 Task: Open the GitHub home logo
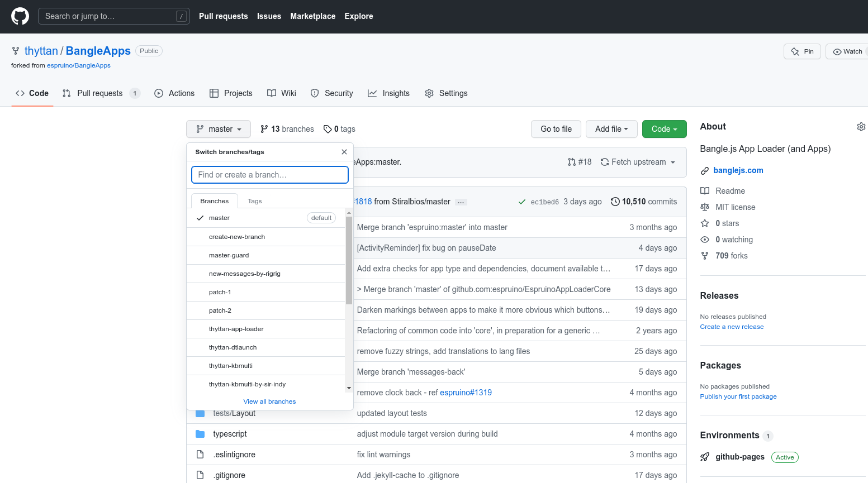pyautogui.click(x=20, y=16)
